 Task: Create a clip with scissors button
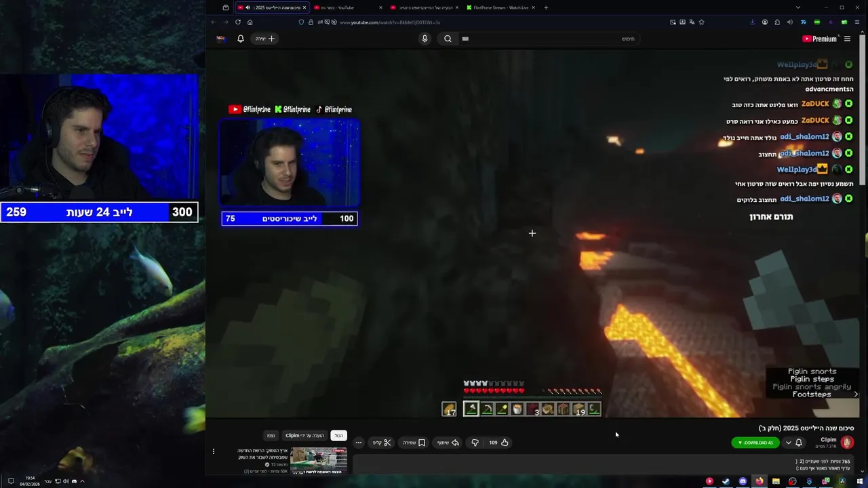coord(382,443)
